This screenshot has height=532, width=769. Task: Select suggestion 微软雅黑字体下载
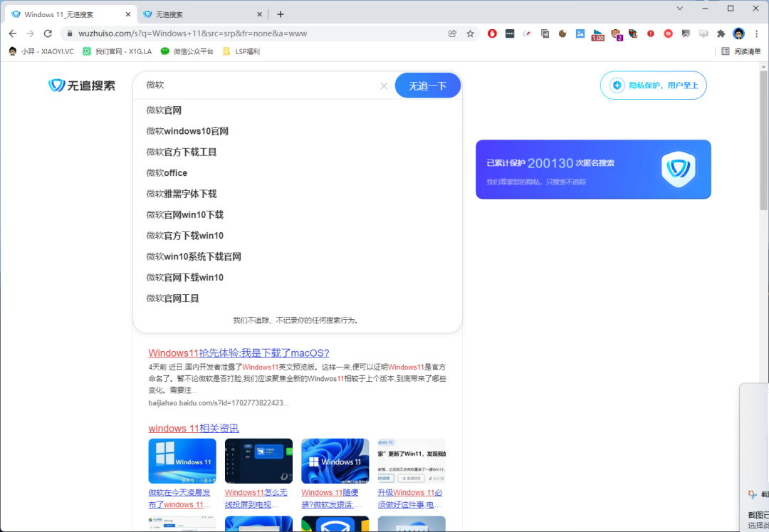(182, 194)
